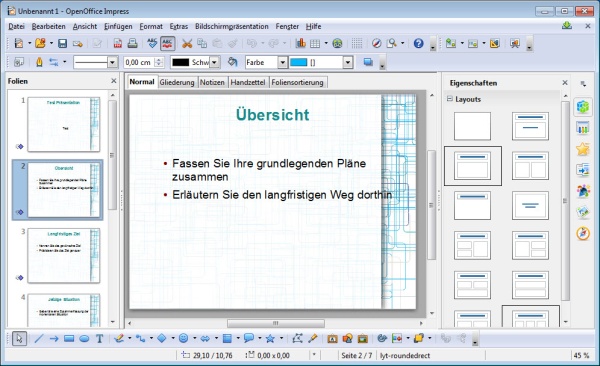This screenshot has width=600, height=366.
Task: Collapse the Layouts section
Action: [x=450, y=99]
